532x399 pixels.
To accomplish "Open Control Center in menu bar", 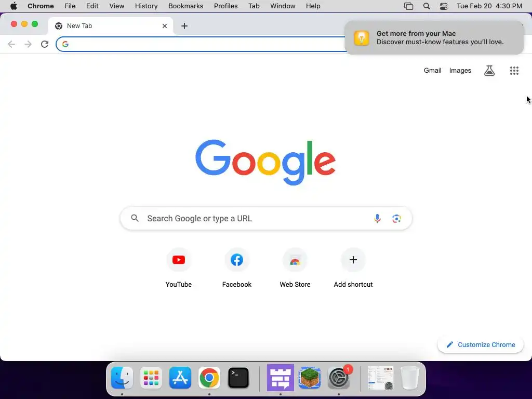I will 444,6.
